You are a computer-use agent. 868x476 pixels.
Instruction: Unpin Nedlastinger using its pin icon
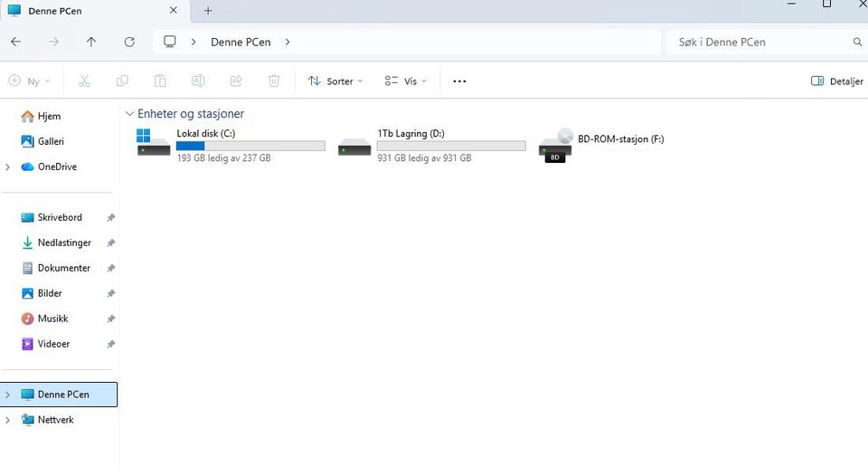point(110,243)
